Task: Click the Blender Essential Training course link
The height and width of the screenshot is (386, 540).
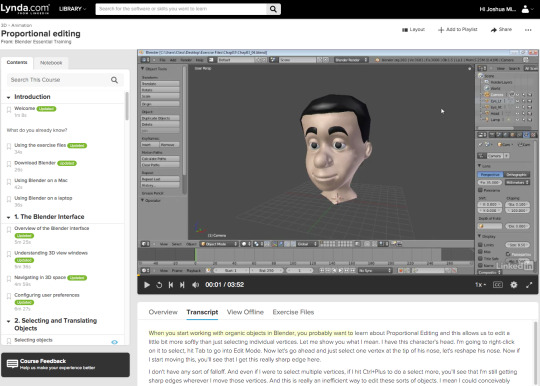Action: pyautogui.click(x=43, y=42)
